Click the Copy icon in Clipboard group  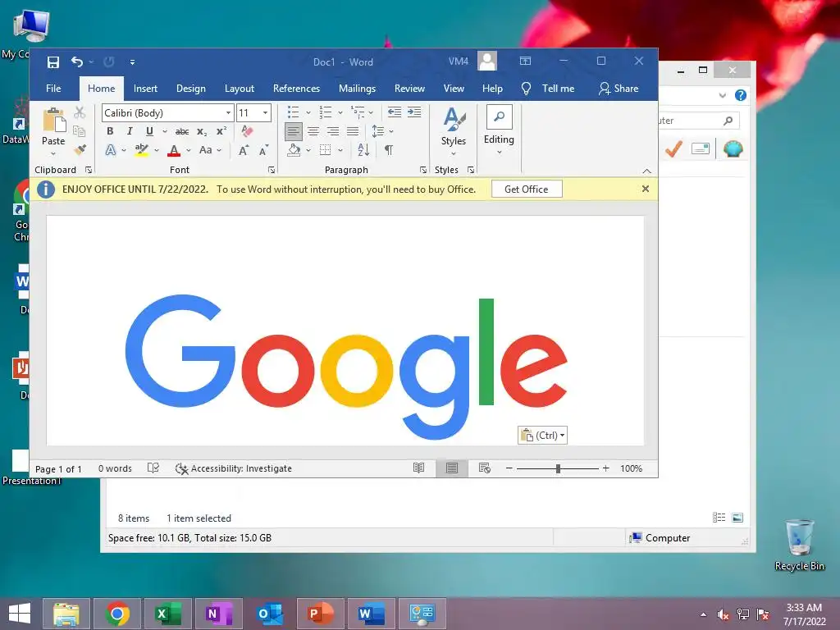pyautogui.click(x=80, y=131)
